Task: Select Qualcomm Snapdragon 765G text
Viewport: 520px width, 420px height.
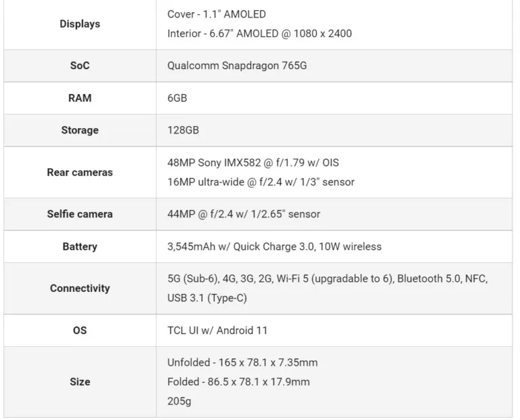Action: point(237,66)
